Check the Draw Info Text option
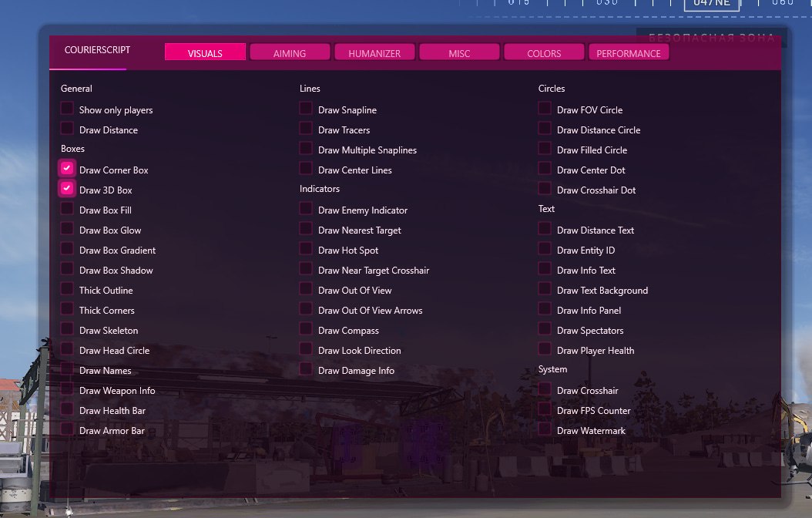 click(544, 268)
